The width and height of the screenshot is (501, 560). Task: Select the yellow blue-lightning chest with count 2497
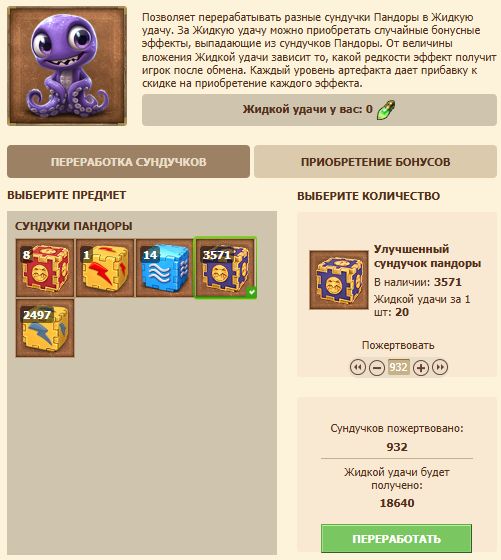coord(45,328)
